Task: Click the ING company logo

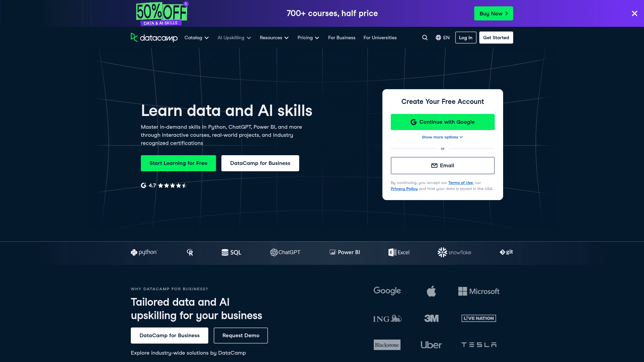Action: (x=387, y=318)
